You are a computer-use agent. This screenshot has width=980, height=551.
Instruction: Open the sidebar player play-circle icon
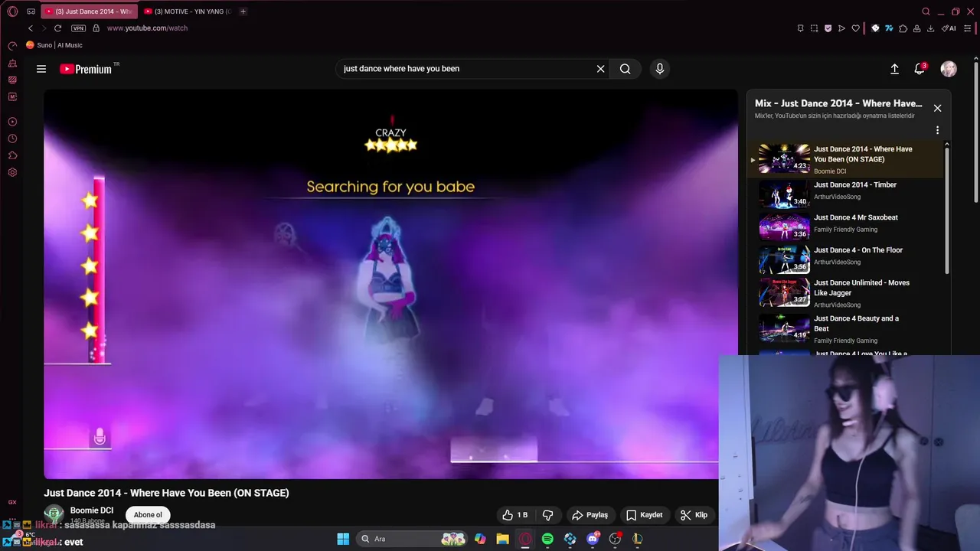click(x=12, y=122)
